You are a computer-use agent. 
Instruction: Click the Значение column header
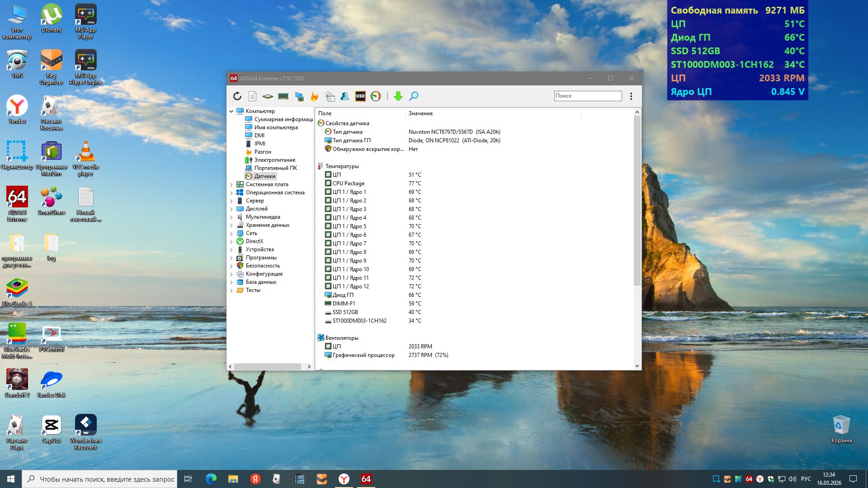(420, 113)
